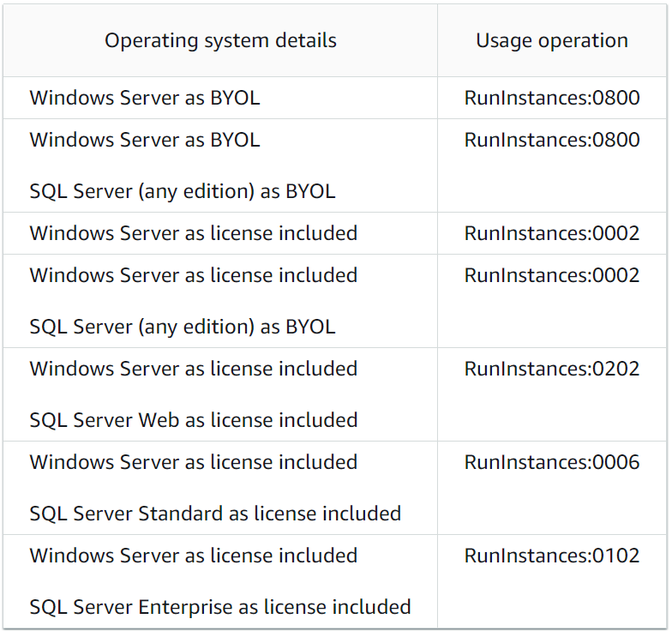Click RunInstances:0800 in the row containing SQL Server BYOL

552,140
